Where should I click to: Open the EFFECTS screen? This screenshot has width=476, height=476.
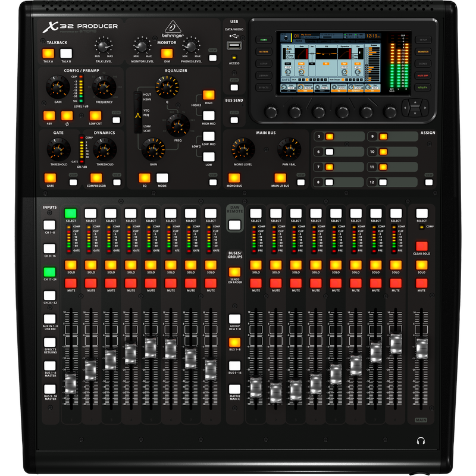coord(264,87)
